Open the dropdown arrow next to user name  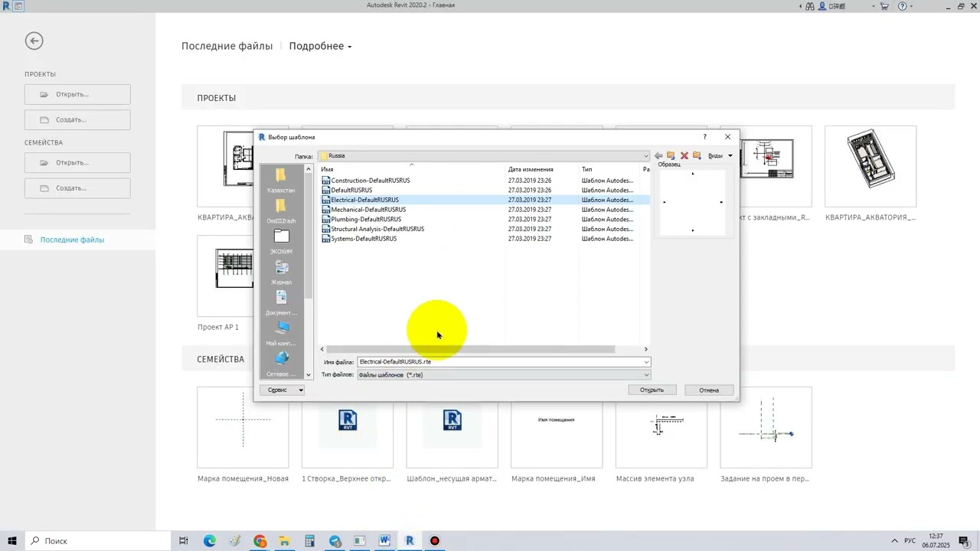pos(872,6)
